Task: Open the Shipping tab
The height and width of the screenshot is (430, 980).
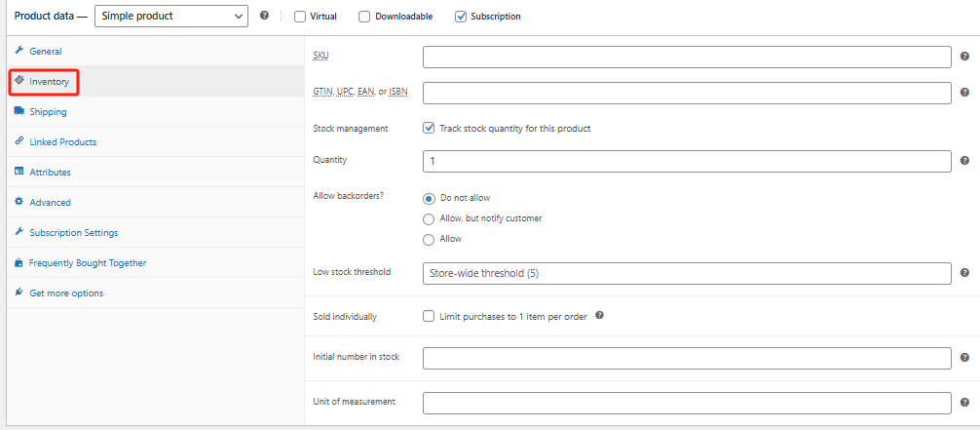Action: (x=48, y=112)
